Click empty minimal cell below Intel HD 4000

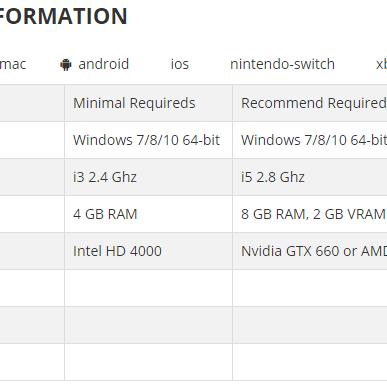tap(149, 288)
